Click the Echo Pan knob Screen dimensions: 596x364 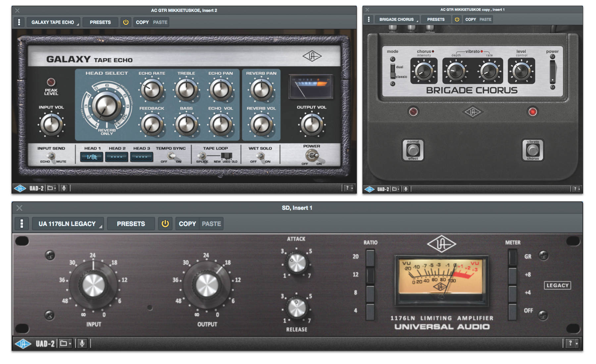221,90
